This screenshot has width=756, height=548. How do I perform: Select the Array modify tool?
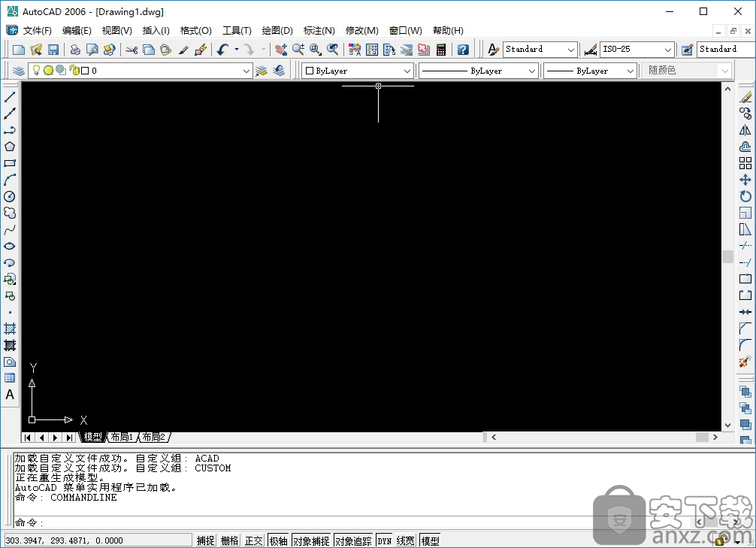[x=745, y=163]
